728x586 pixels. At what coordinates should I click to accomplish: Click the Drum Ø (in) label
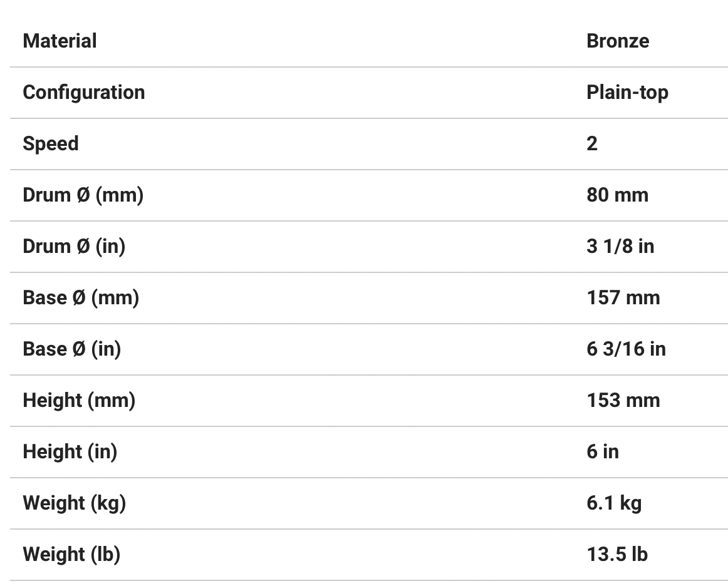pyautogui.click(x=74, y=247)
